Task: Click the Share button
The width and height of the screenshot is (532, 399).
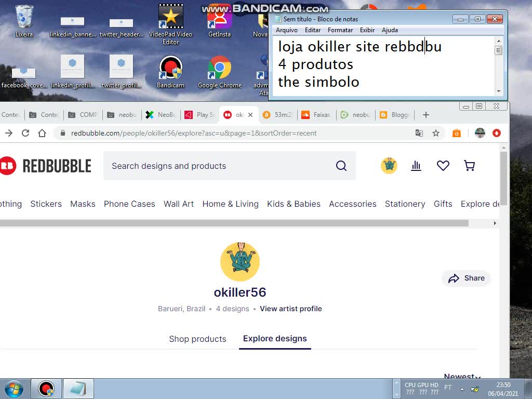Action: [466, 278]
